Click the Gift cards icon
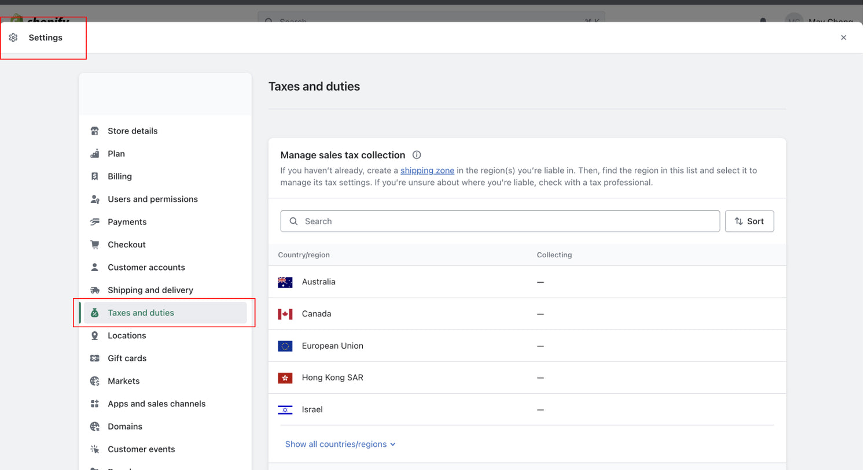 (x=95, y=358)
